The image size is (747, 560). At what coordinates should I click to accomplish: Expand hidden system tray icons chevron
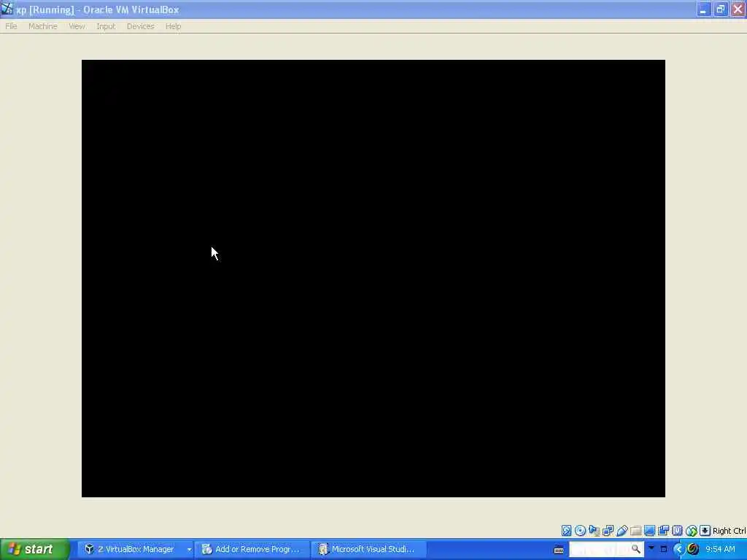click(x=679, y=549)
